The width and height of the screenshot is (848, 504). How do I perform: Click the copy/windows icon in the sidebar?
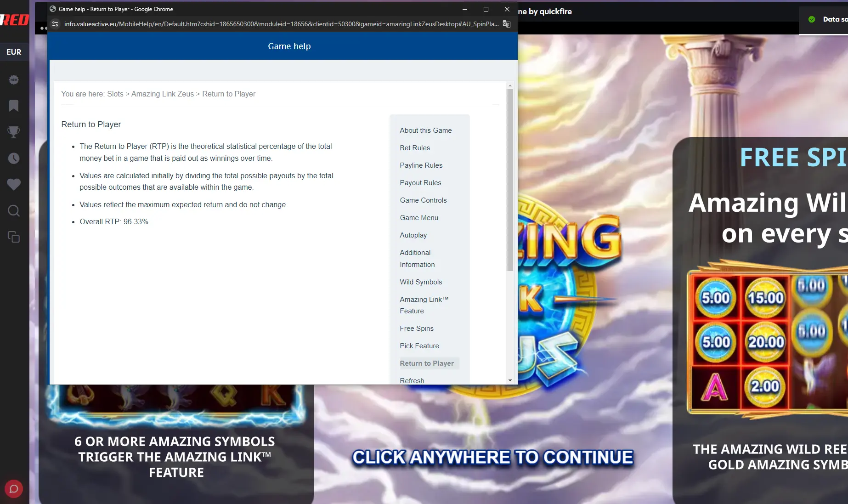(x=14, y=237)
